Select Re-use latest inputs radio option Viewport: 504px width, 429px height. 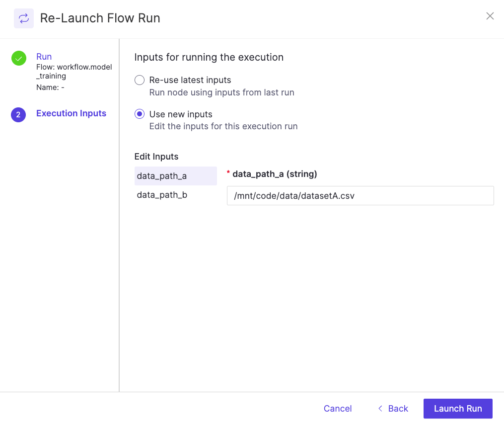[139, 80]
